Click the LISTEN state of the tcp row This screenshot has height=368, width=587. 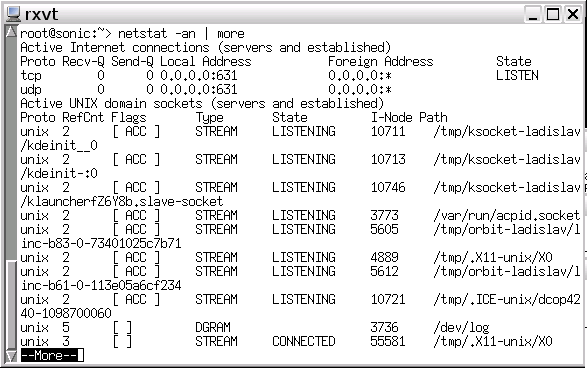517,76
